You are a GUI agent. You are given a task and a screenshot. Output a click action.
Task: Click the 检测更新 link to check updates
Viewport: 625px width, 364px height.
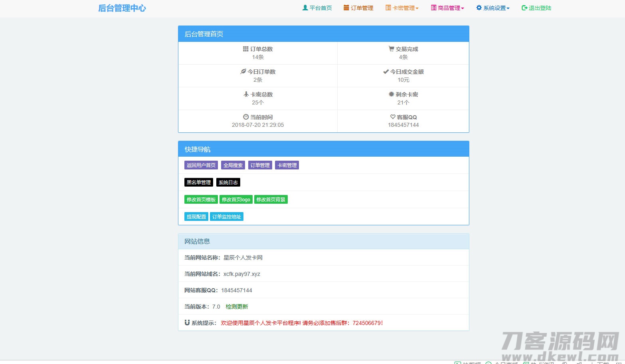(236, 307)
